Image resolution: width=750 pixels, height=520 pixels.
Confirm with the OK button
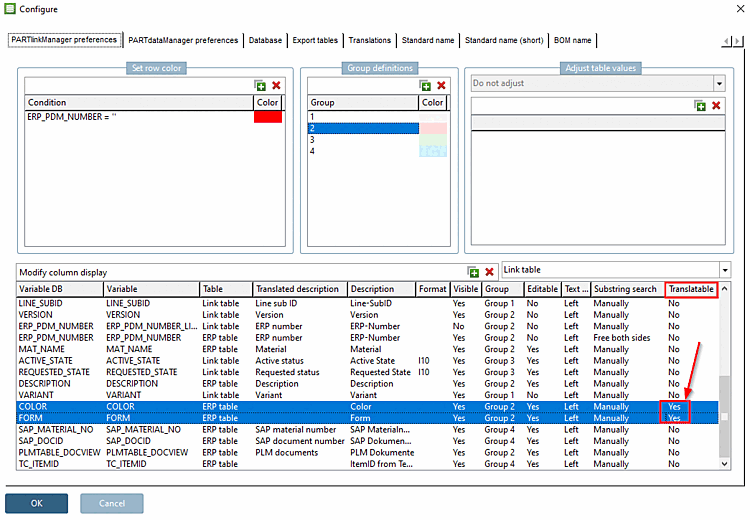(x=36, y=503)
